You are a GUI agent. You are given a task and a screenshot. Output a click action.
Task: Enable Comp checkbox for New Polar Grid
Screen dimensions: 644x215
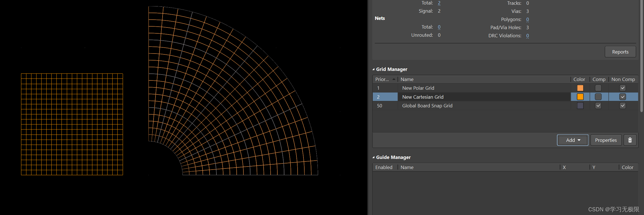click(598, 88)
